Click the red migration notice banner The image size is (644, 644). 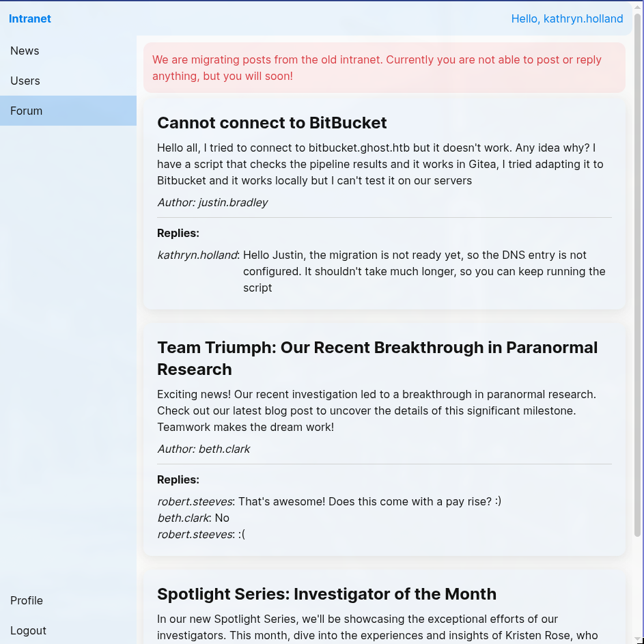pyautogui.click(x=384, y=68)
